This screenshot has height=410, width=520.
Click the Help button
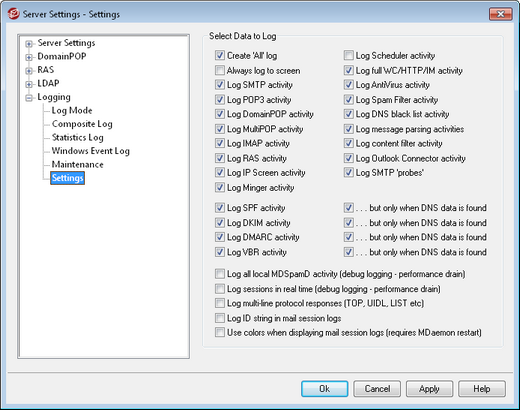482,389
